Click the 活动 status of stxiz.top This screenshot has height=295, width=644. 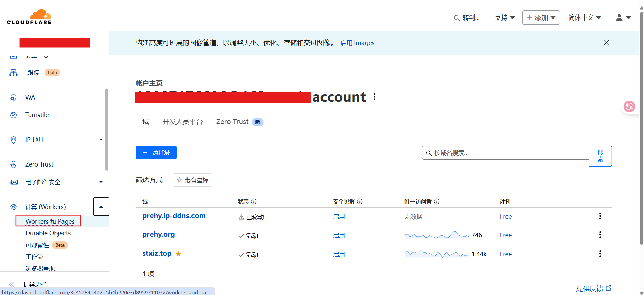252,255
